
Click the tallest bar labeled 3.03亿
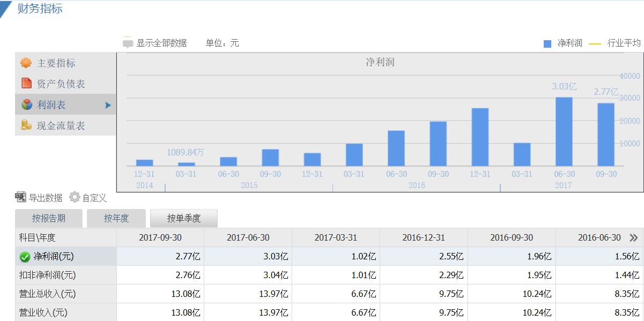click(565, 131)
